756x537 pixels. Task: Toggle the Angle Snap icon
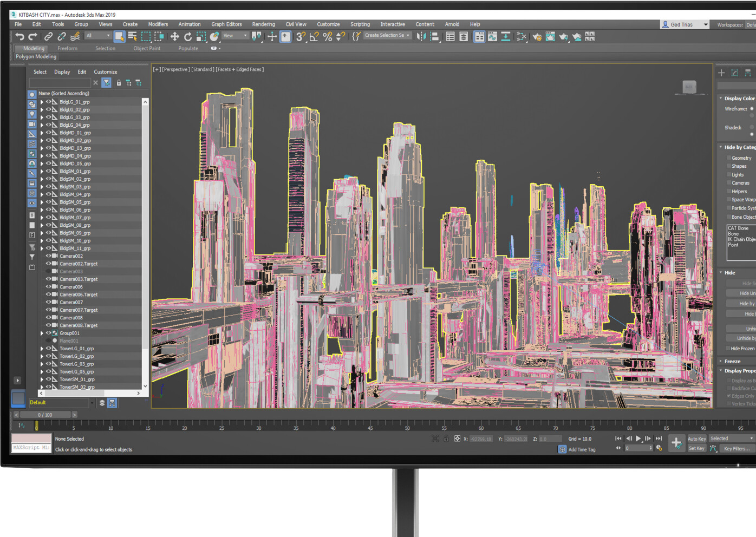click(x=314, y=36)
